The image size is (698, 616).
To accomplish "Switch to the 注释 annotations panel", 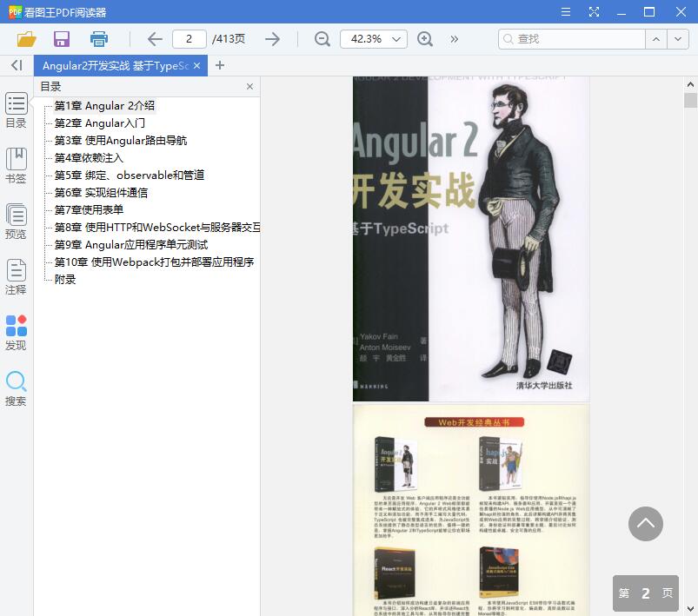I will point(16,276).
